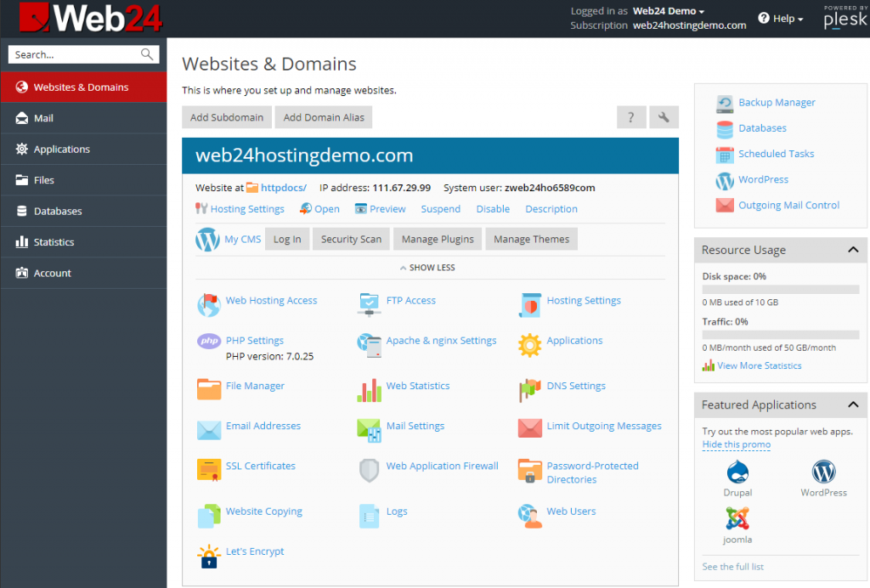Open Statistics in the sidebar
This screenshot has height=588, width=870.
pos(84,242)
